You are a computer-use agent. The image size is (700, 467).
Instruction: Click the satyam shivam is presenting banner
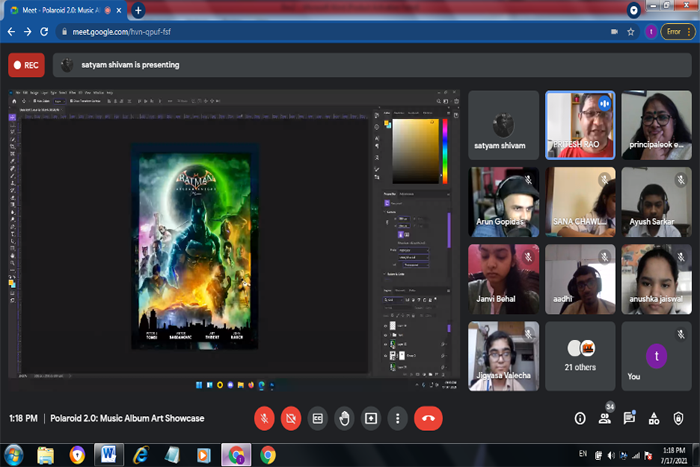[x=372, y=65]
